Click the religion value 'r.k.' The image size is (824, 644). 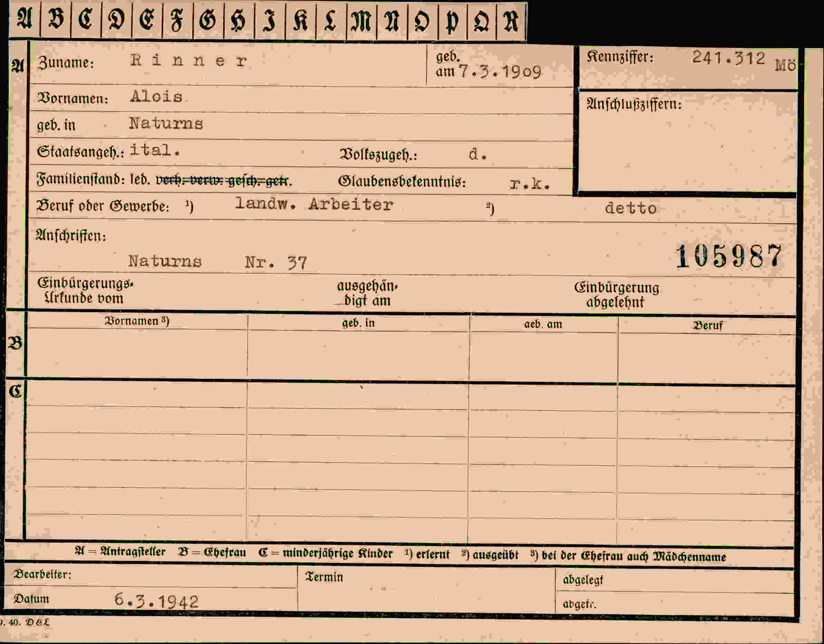click(530, 184)
